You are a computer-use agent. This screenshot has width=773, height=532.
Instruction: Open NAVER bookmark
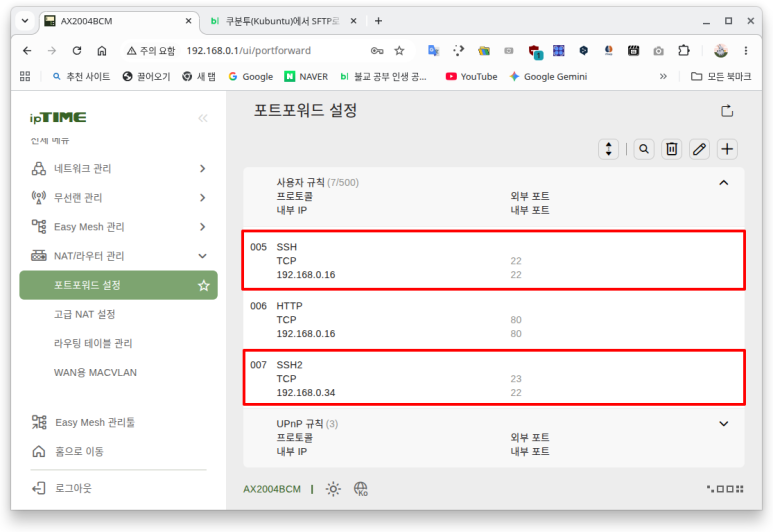coord(306,76)
